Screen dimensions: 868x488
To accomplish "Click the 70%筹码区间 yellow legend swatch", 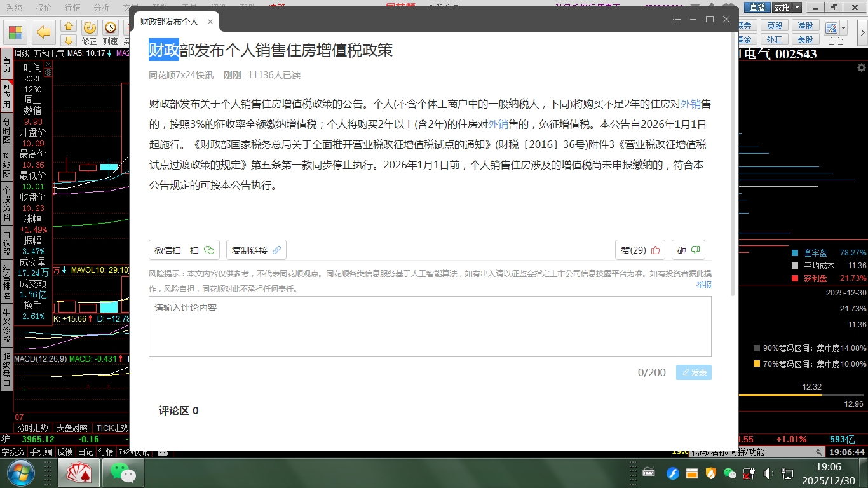I will coord(756,364).
